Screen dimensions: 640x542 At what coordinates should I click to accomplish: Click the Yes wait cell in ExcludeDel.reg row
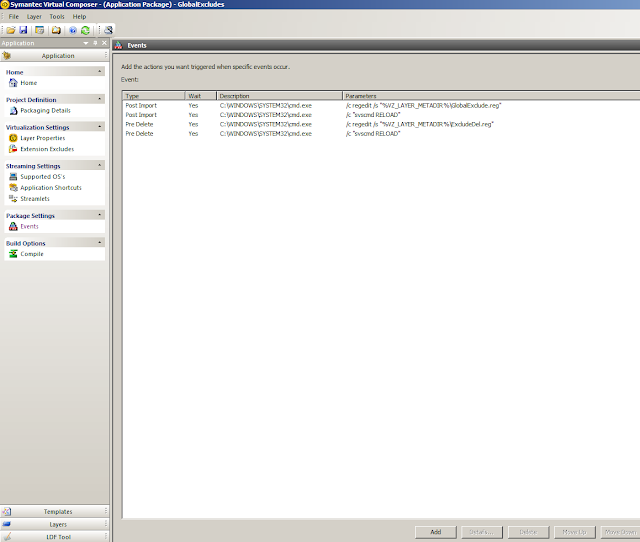click(x=193, y=124)
